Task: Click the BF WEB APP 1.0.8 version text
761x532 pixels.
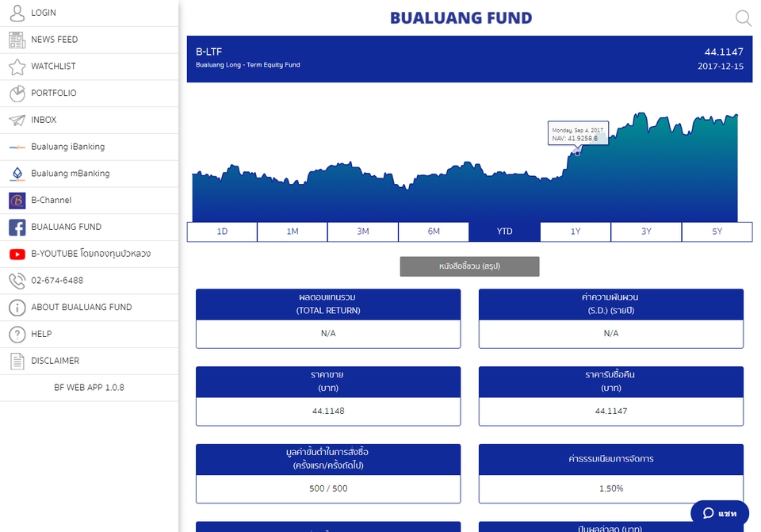Action: point(89,388)
